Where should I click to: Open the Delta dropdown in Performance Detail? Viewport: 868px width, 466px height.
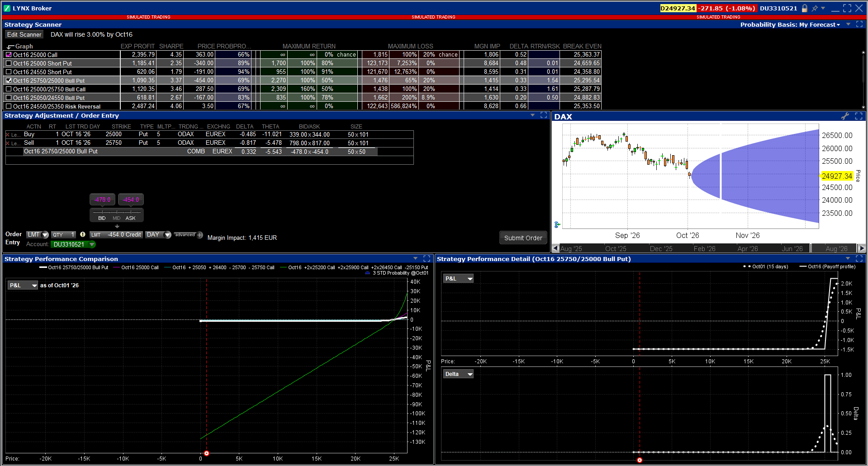point(458,374)
